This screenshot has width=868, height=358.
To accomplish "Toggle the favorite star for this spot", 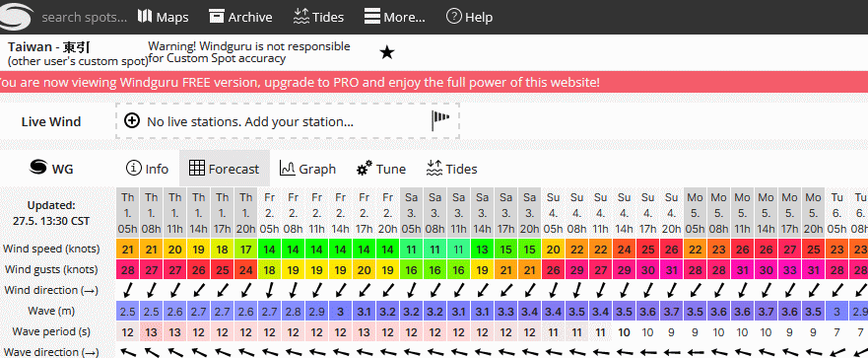I will (x=387, y=52).
